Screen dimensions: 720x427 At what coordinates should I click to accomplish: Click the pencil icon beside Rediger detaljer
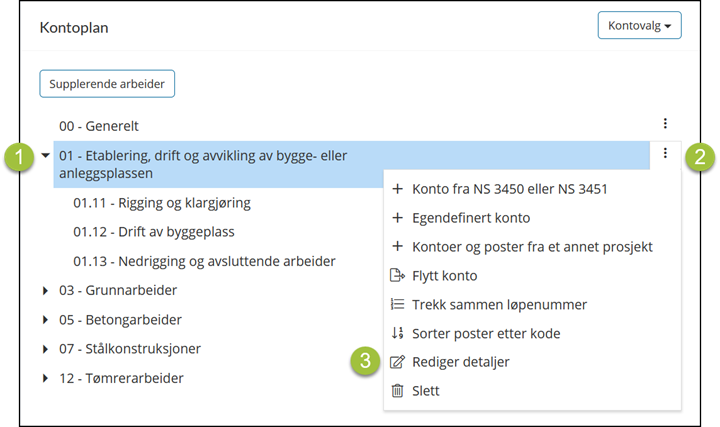(x=397, y=362)
